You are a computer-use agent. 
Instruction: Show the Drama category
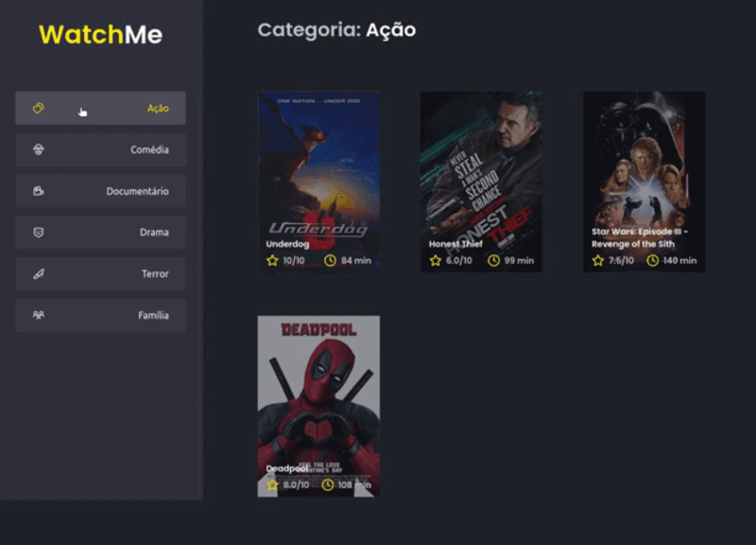pos(100,232)
